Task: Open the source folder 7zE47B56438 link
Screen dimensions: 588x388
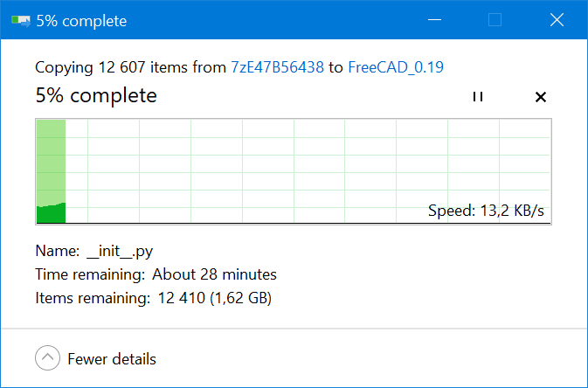Action: click(x=277, y=67)
